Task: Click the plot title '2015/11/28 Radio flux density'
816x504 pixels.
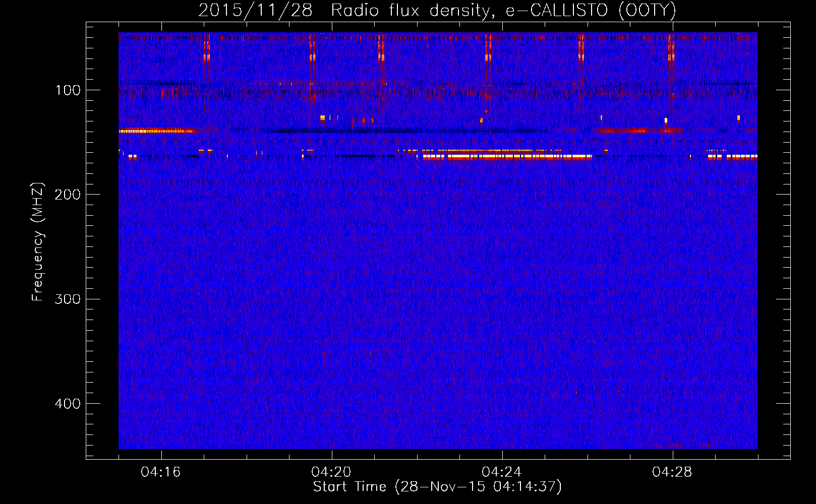Action: coord(437,11)
